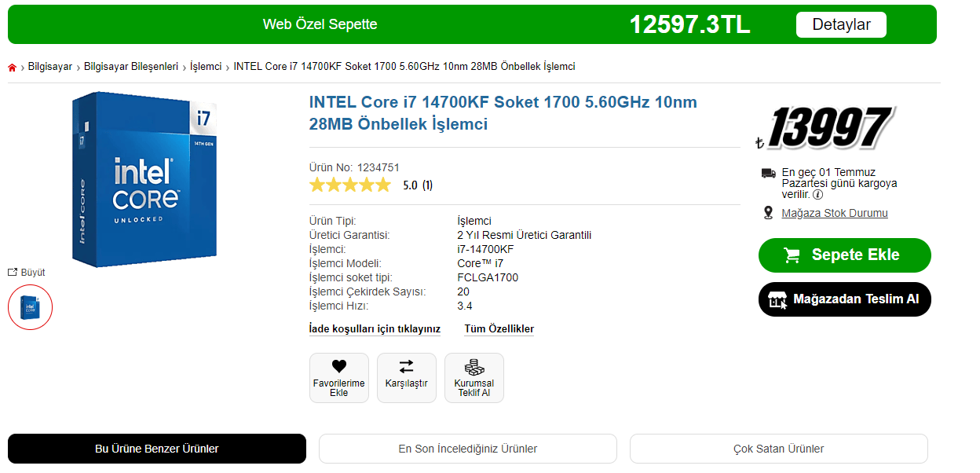Choose Mağazadan Teslim Al pickup button

[x=844, y=299]
